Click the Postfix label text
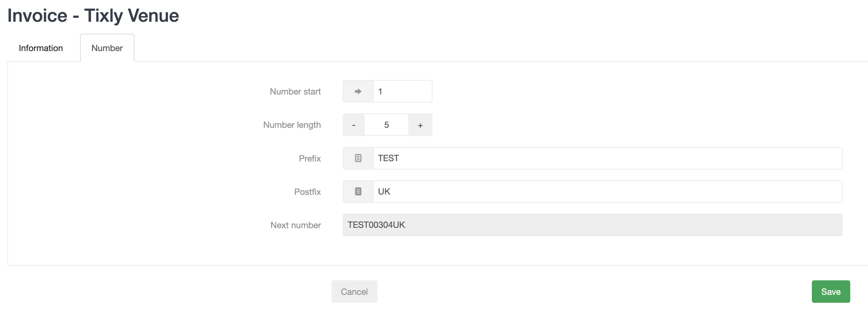This screenshot has width=868, height=318. [307, 192]
